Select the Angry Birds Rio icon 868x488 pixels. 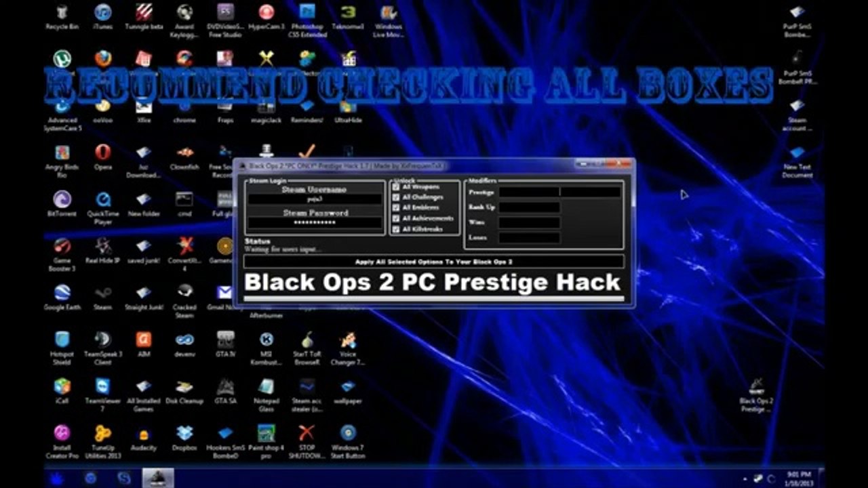tap(62, 161)
